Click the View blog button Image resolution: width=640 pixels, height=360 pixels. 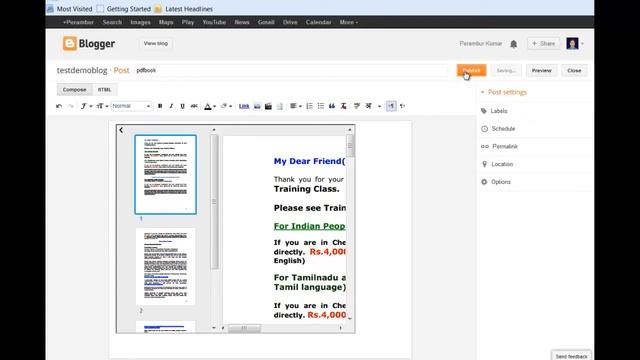pyautogui.click(x=156, y=43)
